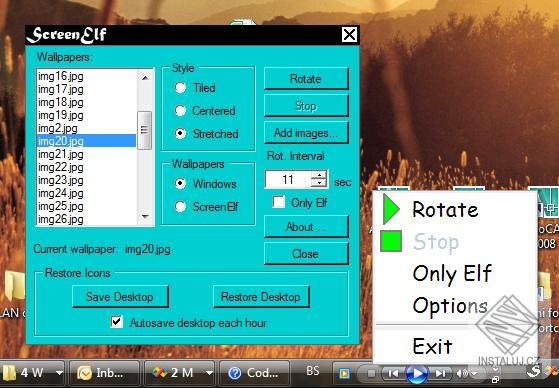Select highlighted img20.jpg in wallpapers list
This screenshot has width=559, height=388.
pos(86,141)
